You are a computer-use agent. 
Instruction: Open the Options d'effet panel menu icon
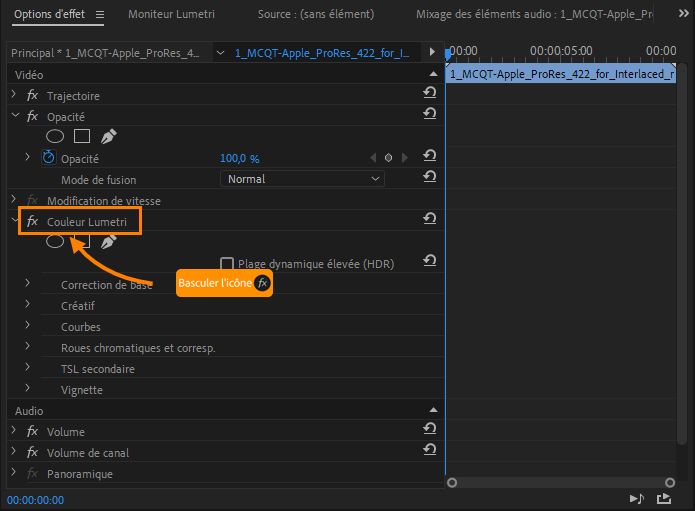[100, 15]
